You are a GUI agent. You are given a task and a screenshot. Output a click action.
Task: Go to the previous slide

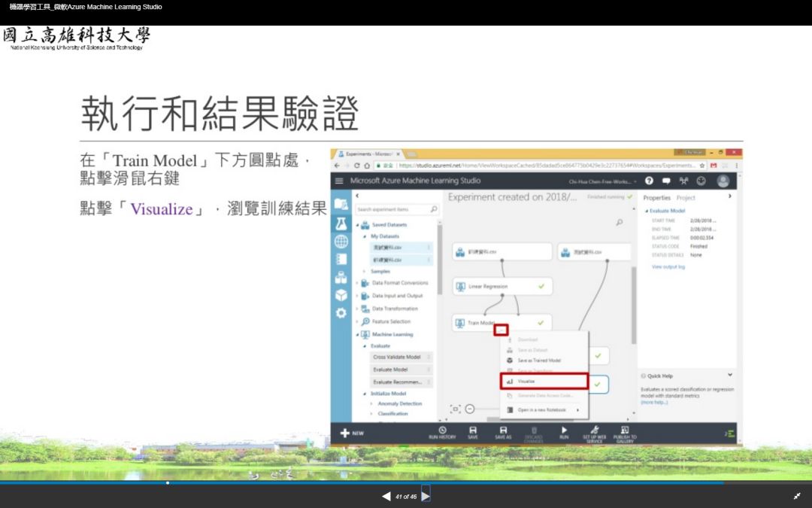click(x=386, y=496)
